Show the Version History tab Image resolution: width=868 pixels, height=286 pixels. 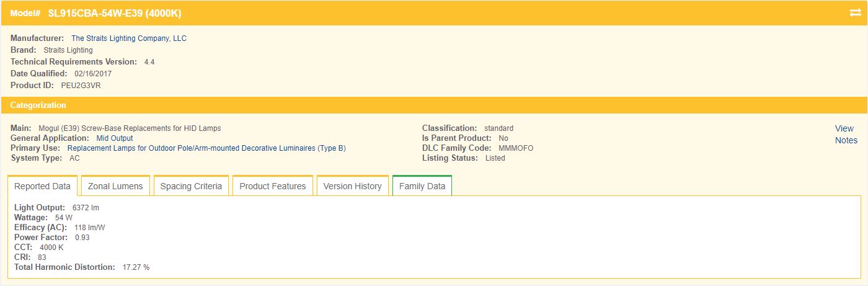[x=353, y=186]
